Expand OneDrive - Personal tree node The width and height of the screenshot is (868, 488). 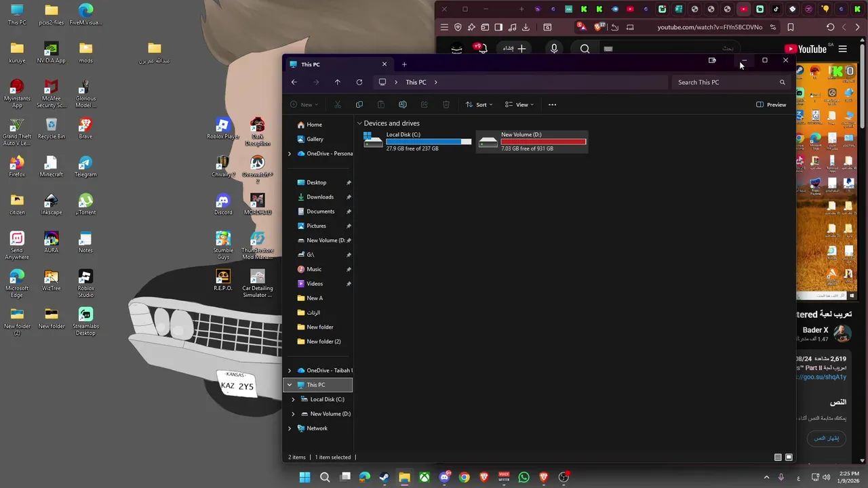click(290, 154)
